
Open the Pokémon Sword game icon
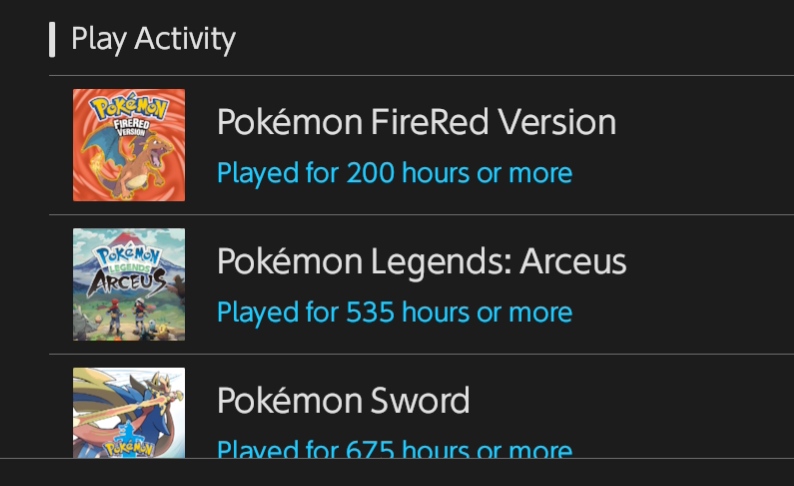click(129, 413)
